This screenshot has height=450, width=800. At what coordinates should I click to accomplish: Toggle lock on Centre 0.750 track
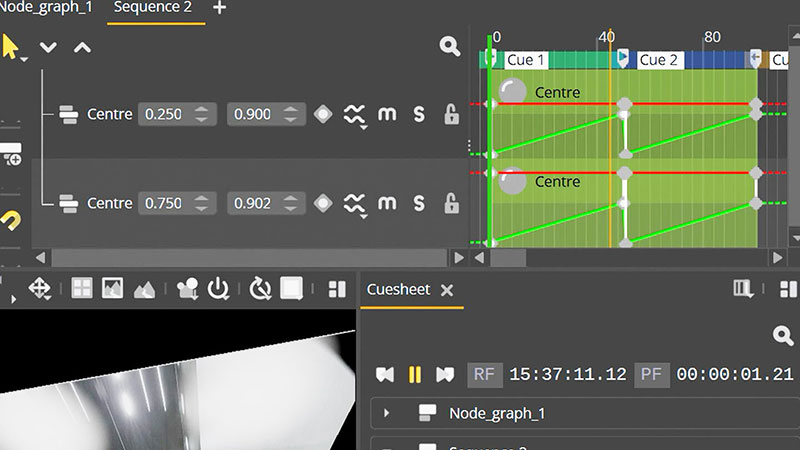coord(451,204)
